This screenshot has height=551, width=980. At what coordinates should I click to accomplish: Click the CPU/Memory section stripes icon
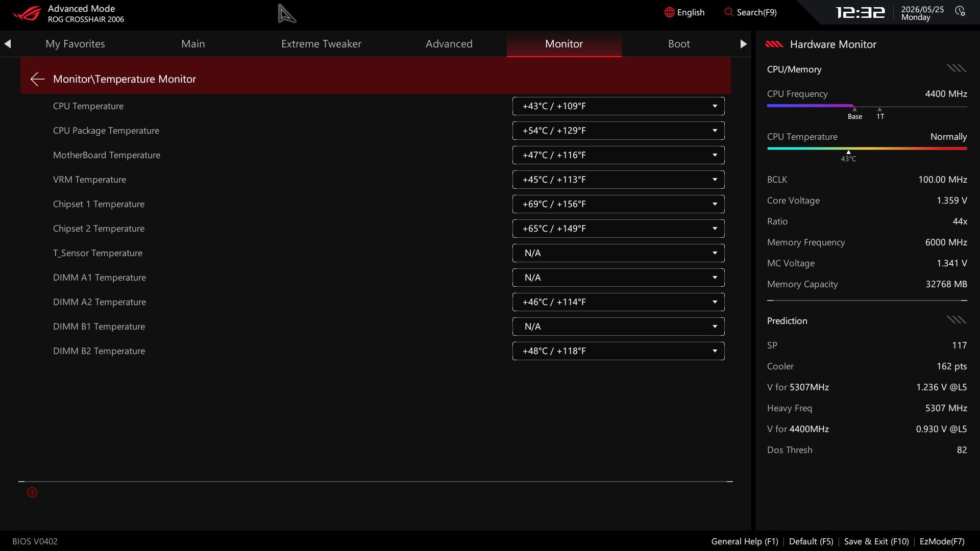click(957, 68)
